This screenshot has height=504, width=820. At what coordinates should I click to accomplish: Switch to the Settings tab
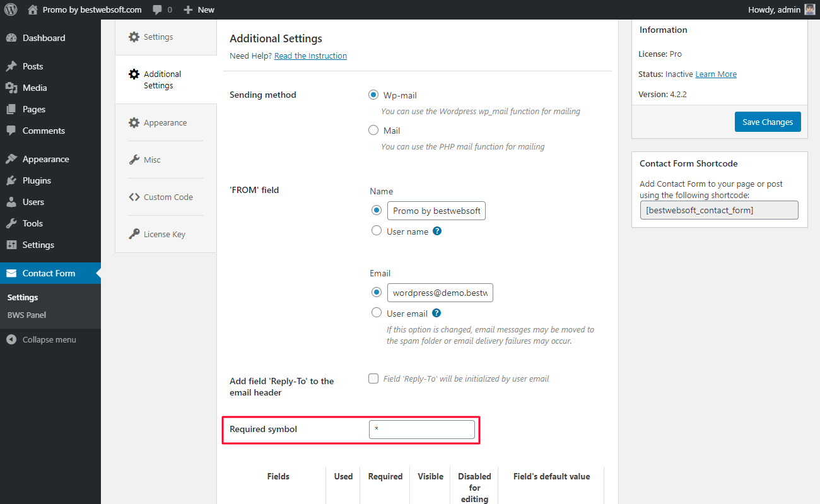point(166,37)
